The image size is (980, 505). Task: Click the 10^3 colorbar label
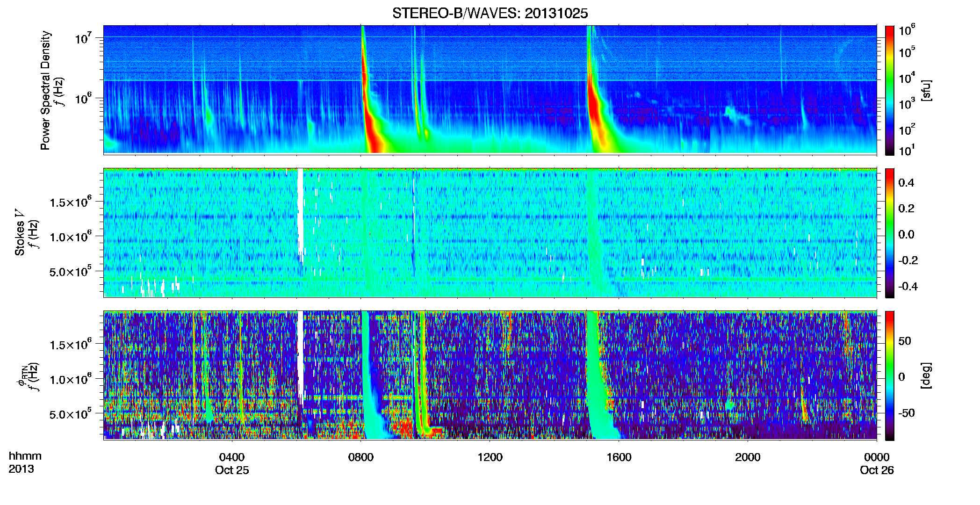907,103
